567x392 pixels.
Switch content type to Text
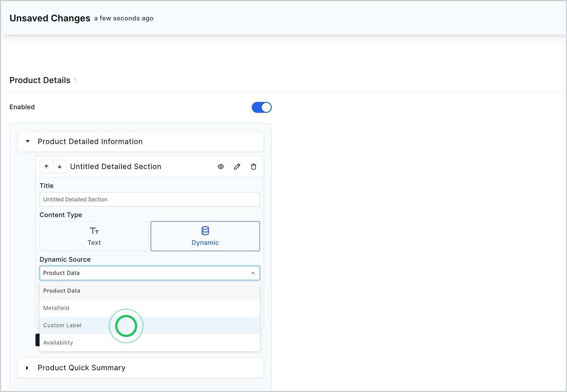(94, 236)
